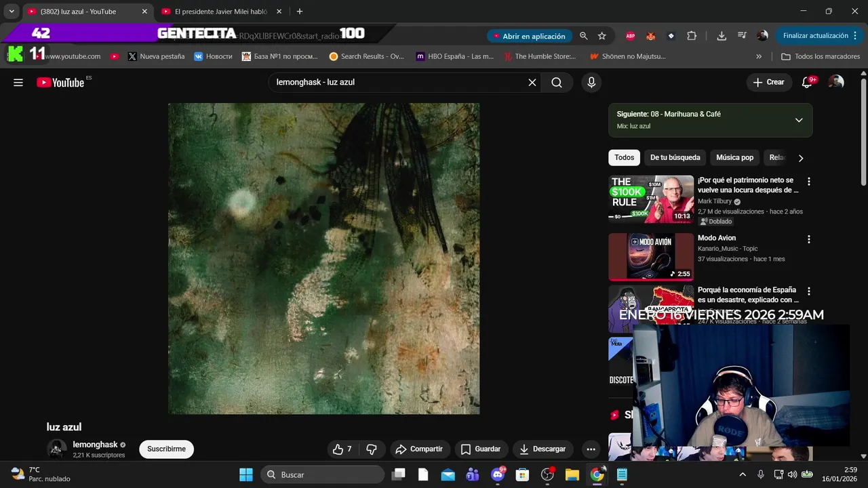868x488 pixels.
Task: Open more actions ellipsis under the video
Action: tap(591, 449)
